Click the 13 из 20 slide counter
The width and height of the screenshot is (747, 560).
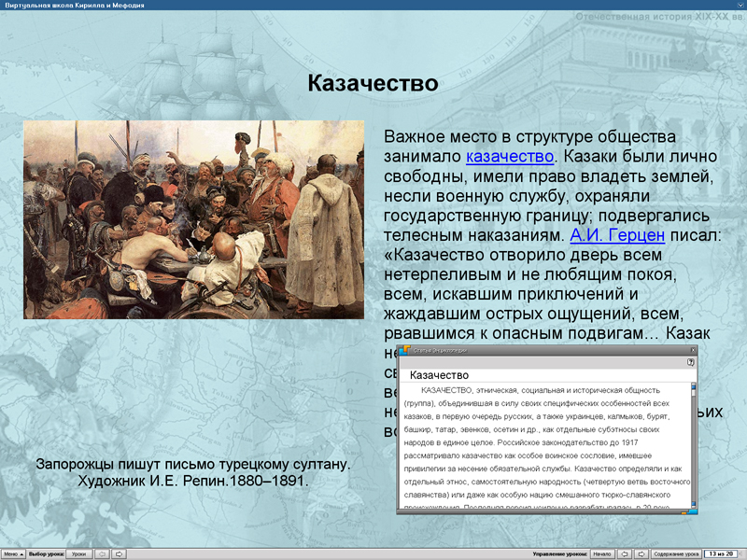pos(721,553)
